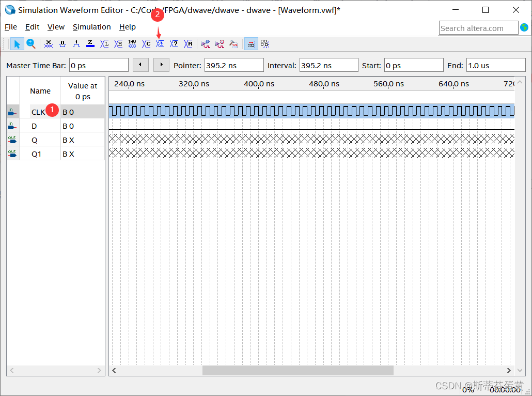Force Unknown (X) on selected signal
Image resolution: width=532 pixels, height=396 pixels.
click(49, 44)
